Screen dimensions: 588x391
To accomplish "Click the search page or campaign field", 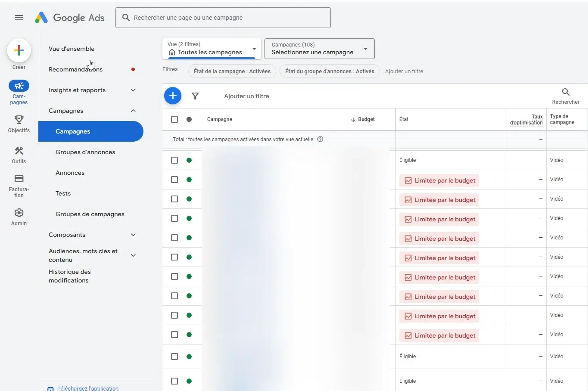I will pyautogui.click(x=223, y=18).
